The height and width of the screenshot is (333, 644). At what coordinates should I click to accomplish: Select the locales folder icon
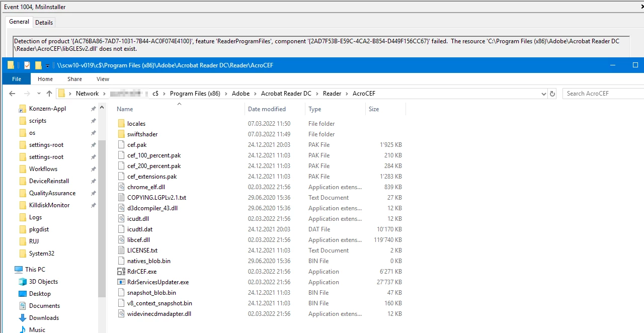[x=121, y=124]
